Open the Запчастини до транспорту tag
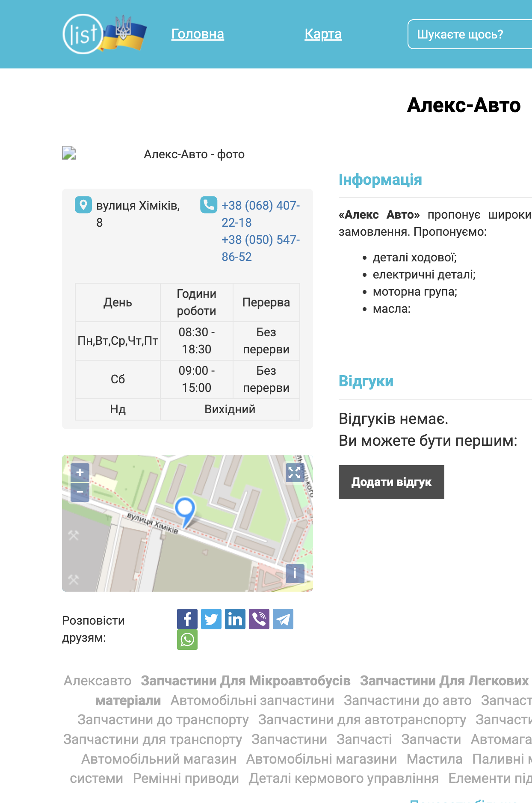Screen dimensions: 532x803 coord(163,720)
